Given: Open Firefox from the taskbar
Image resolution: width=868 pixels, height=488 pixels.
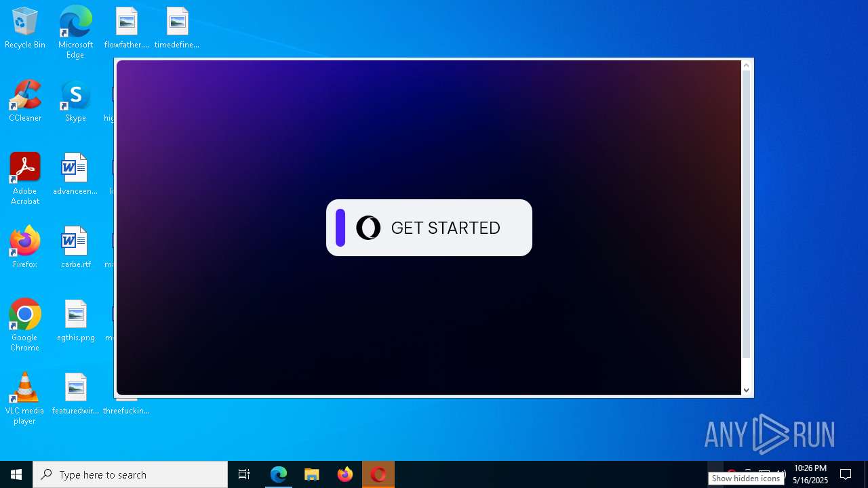Looking at the screenshot, I should [x=345, y=474].
